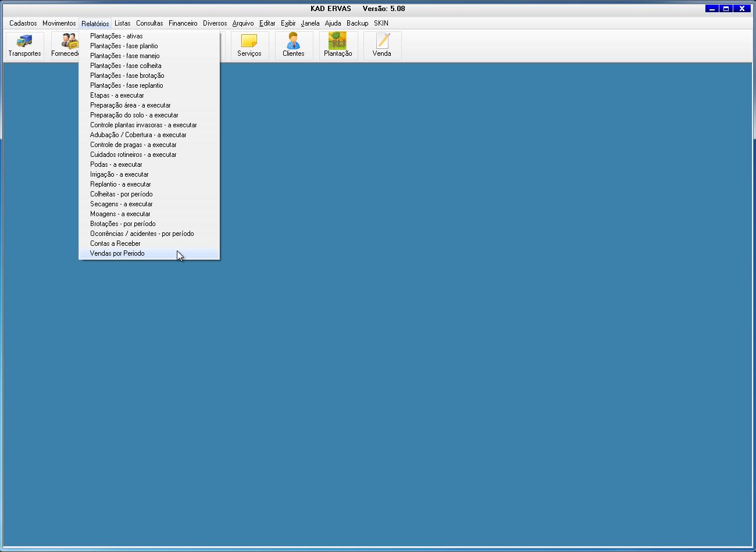Open Vendas por Período report
The height and width of the screenshot is (552, 756).
tap(149, 253)
